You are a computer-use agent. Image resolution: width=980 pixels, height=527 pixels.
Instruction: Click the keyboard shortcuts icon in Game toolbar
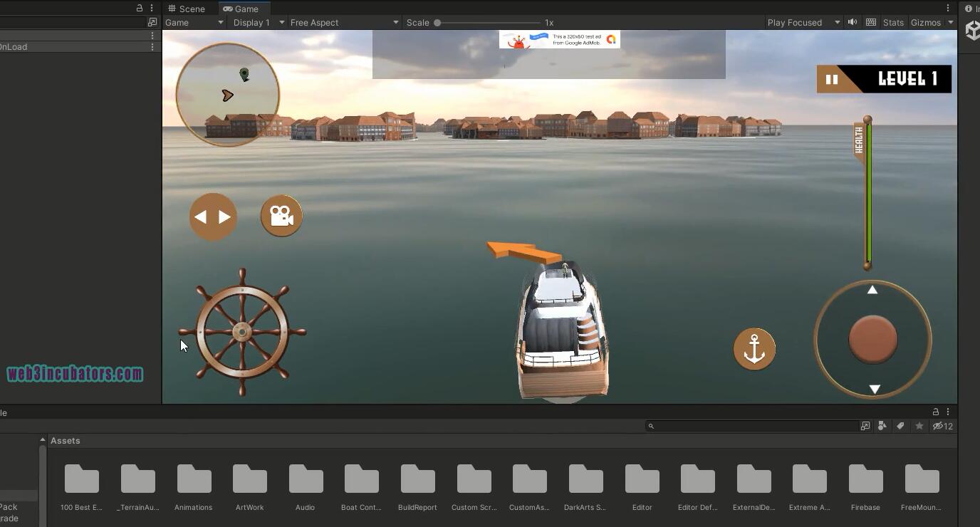click(x=870, y=23)
